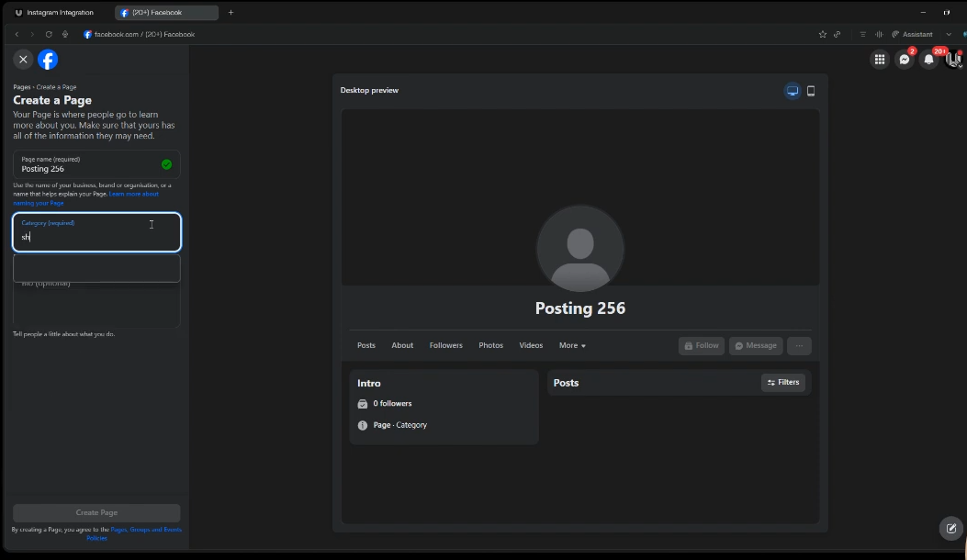
Task: Close the Create a Page panel
Action: tap(24, 59)
